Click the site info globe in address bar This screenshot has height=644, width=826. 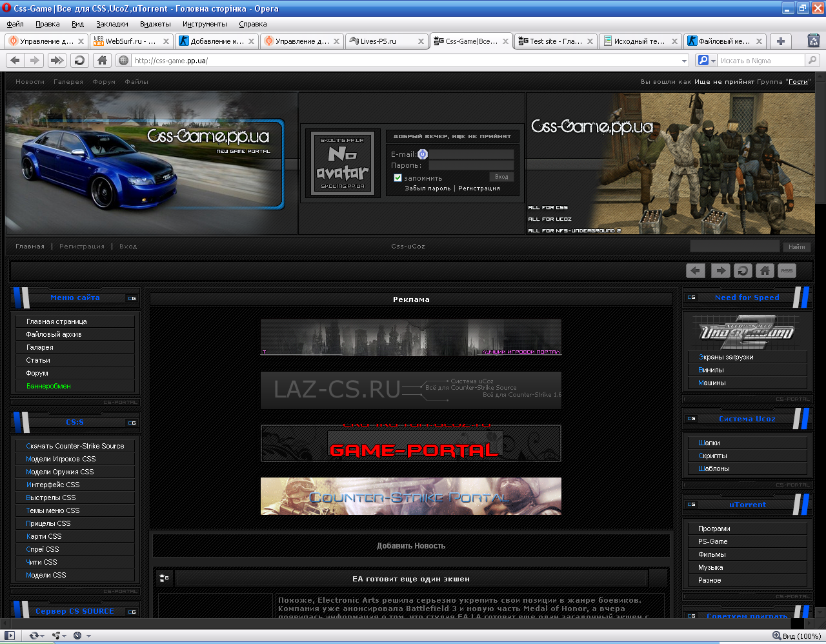[124, 60]
